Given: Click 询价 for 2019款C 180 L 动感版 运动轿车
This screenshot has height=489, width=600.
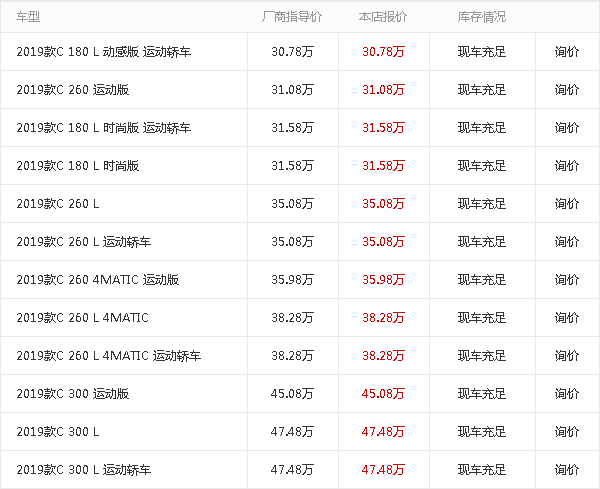Looking at the screenshot, I should (567, 52).
